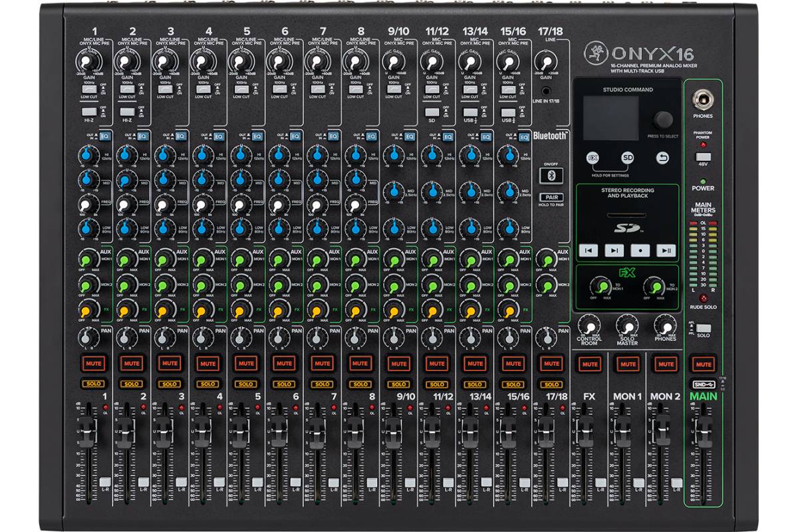
Task: Toggle the 48V phantom power switch
Action: 704,158
